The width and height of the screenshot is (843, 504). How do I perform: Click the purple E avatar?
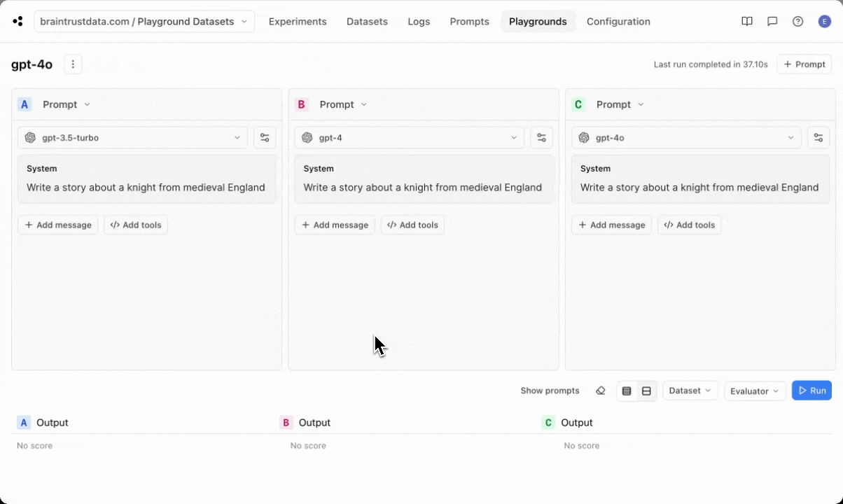[824, 21]
